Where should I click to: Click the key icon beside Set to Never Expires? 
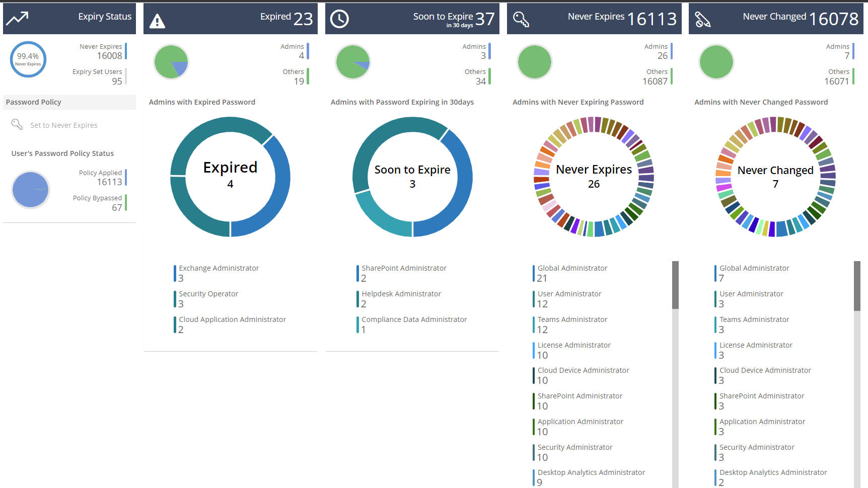(x=17, y=125)
